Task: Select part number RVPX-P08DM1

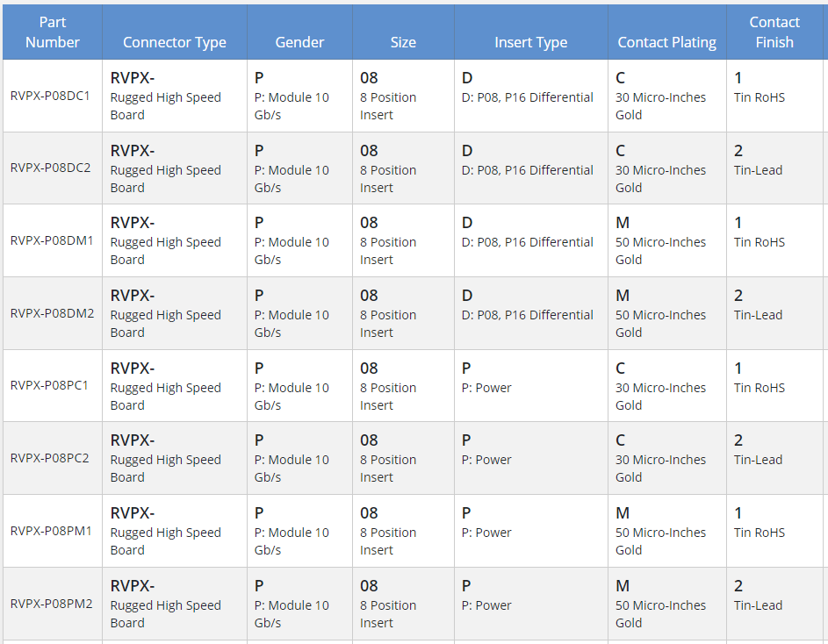Action: click(51, 241)
